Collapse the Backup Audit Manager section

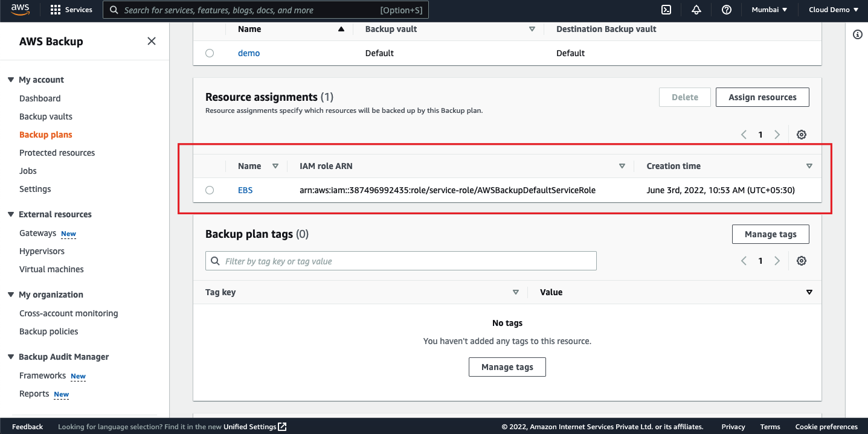[11, 357]
